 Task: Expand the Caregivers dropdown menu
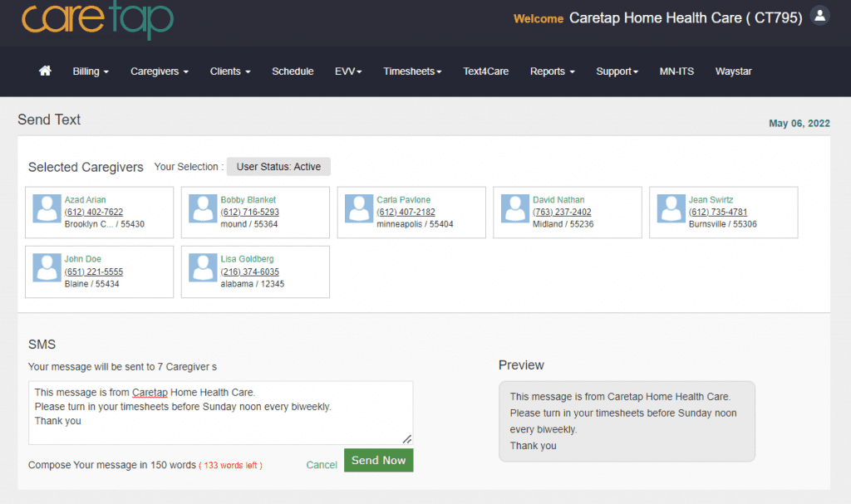pos(159,71)
